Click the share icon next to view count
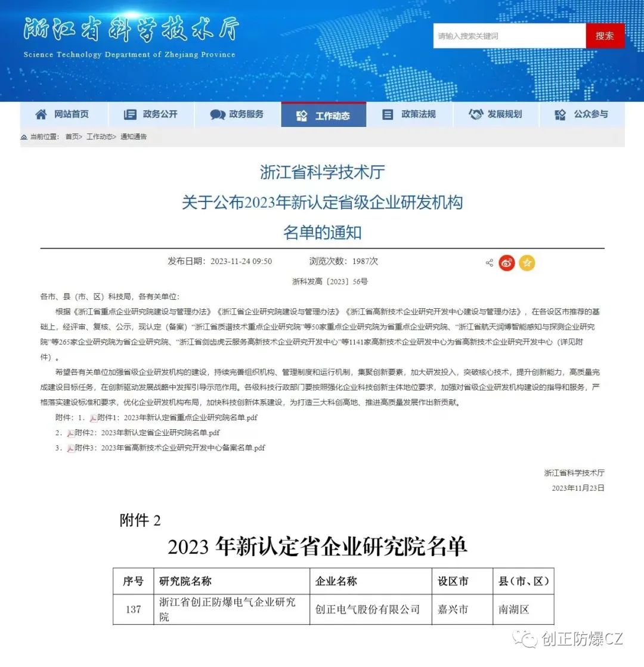 click(x=489, y=263)
